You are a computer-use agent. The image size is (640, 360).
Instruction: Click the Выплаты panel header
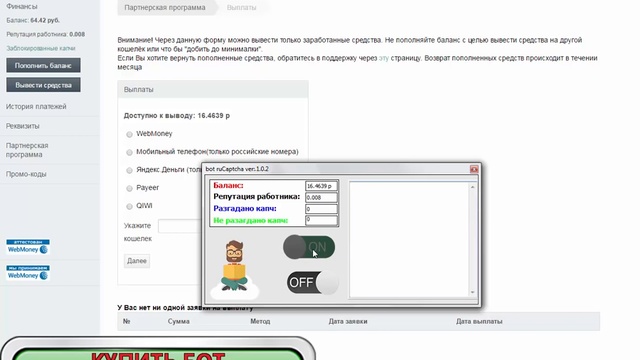tap(213, 89)
